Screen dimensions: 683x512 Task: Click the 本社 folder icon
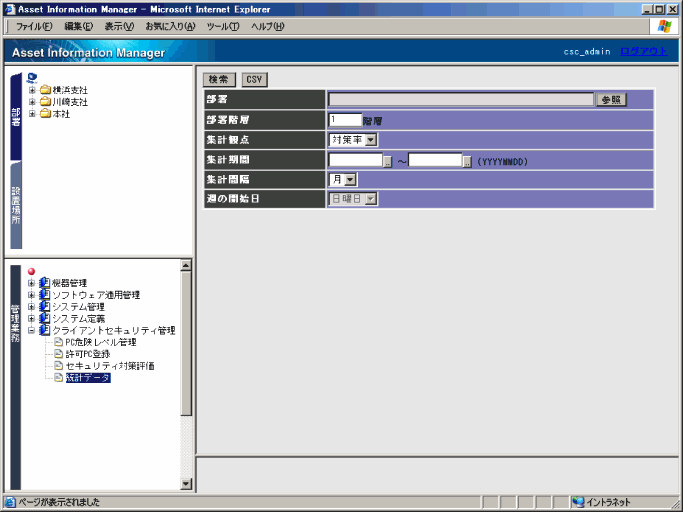point(45,114)
